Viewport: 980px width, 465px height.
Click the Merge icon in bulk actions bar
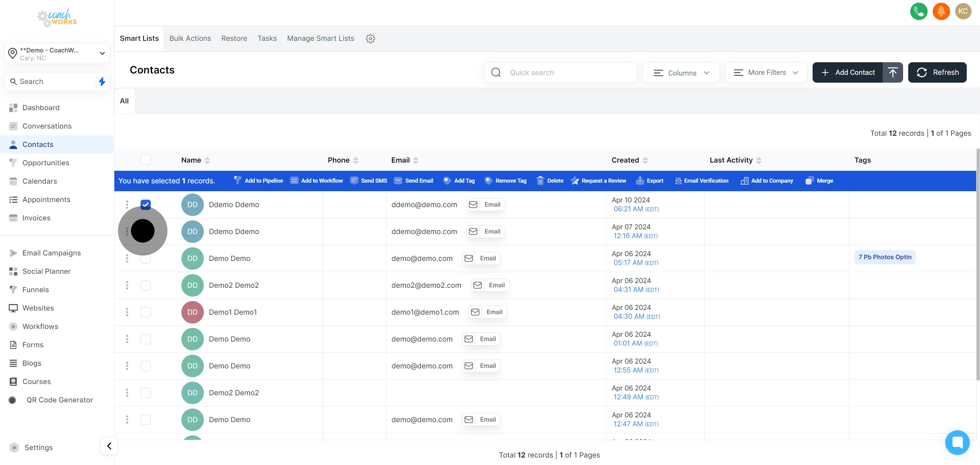(809, 181)
